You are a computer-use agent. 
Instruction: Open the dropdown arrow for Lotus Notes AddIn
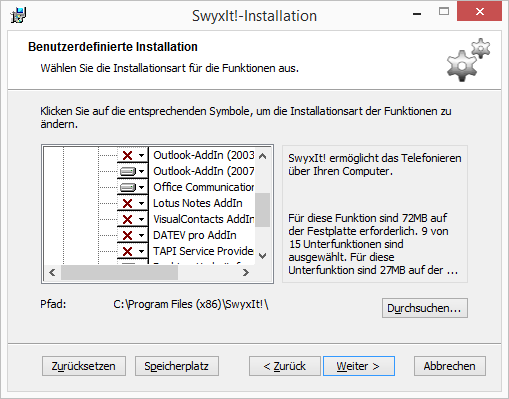point(142,203)
